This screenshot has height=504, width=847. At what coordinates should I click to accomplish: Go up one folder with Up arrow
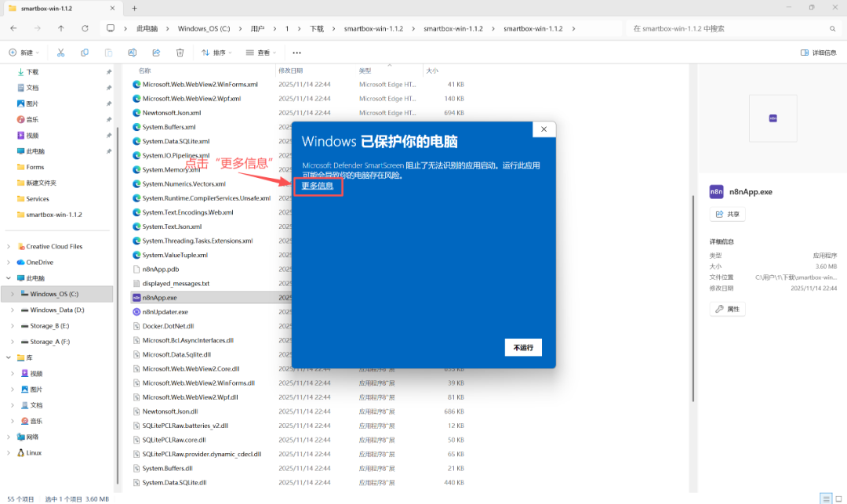tap(61, 28)
